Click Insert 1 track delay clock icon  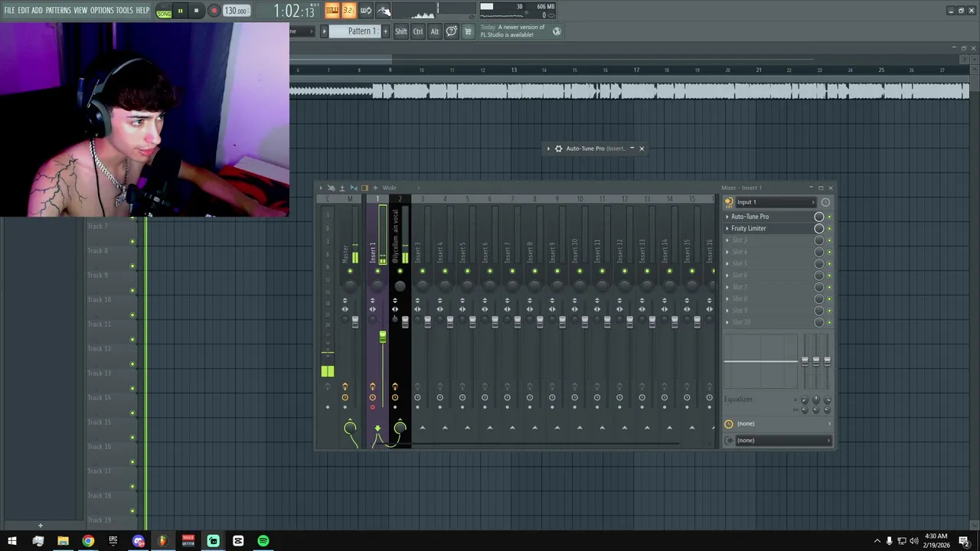tap(373, 397)
